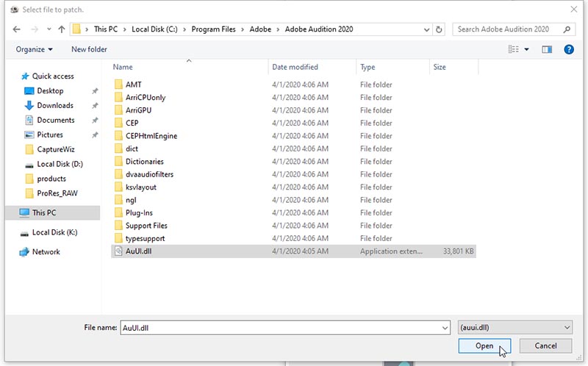Go back using the Back arrow
The width and height of the screenshot is (588, 366).
(16, 29)
